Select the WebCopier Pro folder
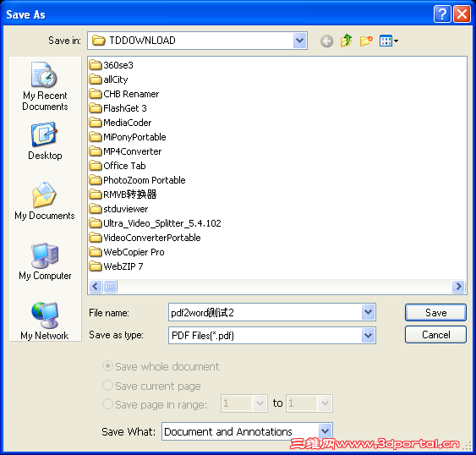Viewport: 476px width, 455px height. click(x=127, y=252)
